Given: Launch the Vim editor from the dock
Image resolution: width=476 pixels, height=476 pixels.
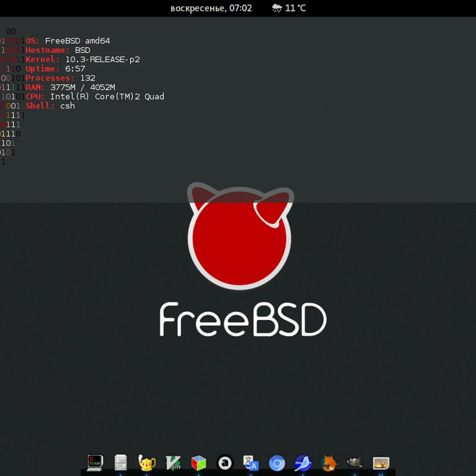Looking at the screenshot, I should tap(173, 463).
